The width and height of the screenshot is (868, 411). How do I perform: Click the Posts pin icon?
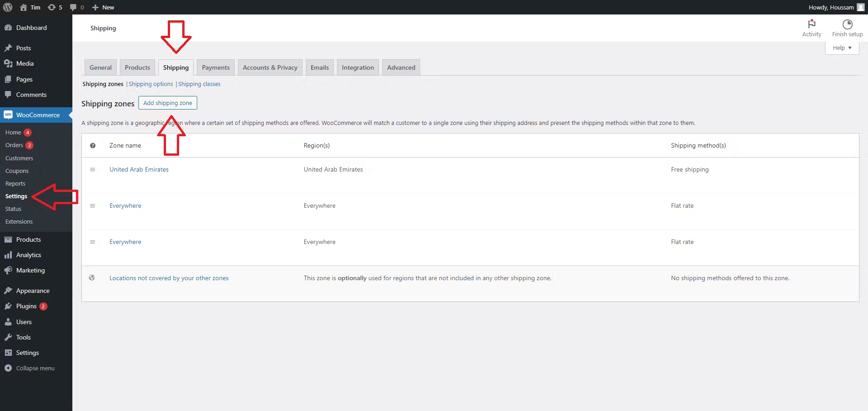pyautogui.click(x=8, y=48)
